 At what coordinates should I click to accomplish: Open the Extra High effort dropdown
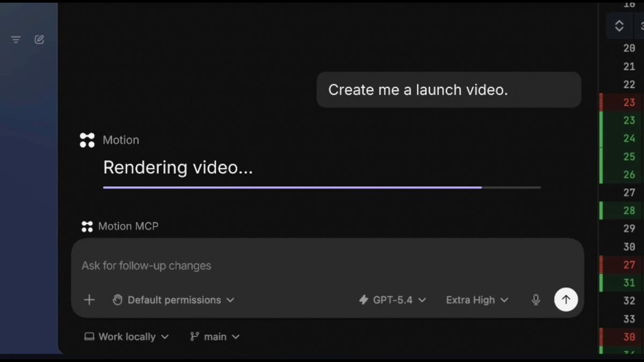pyautogui.click(x=477, y=300)
